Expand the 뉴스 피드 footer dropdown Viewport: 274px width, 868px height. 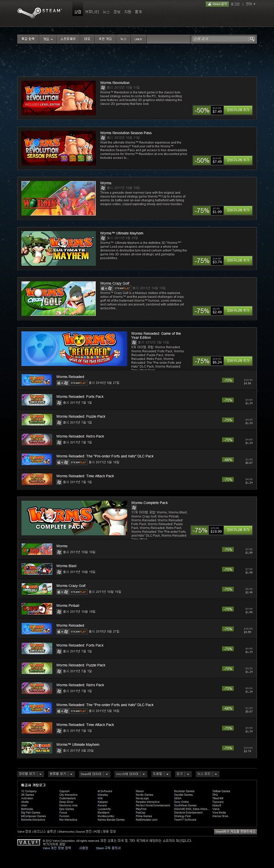(207, 774)
